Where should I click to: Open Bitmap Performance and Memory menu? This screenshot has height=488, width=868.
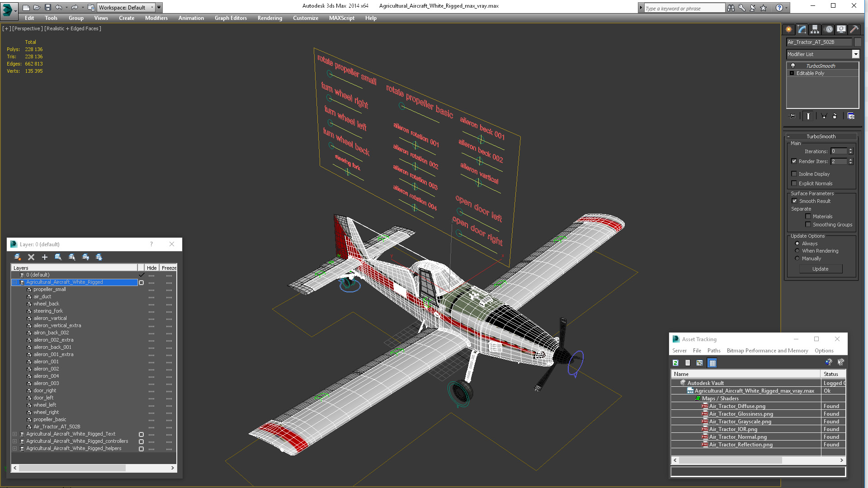767,351
